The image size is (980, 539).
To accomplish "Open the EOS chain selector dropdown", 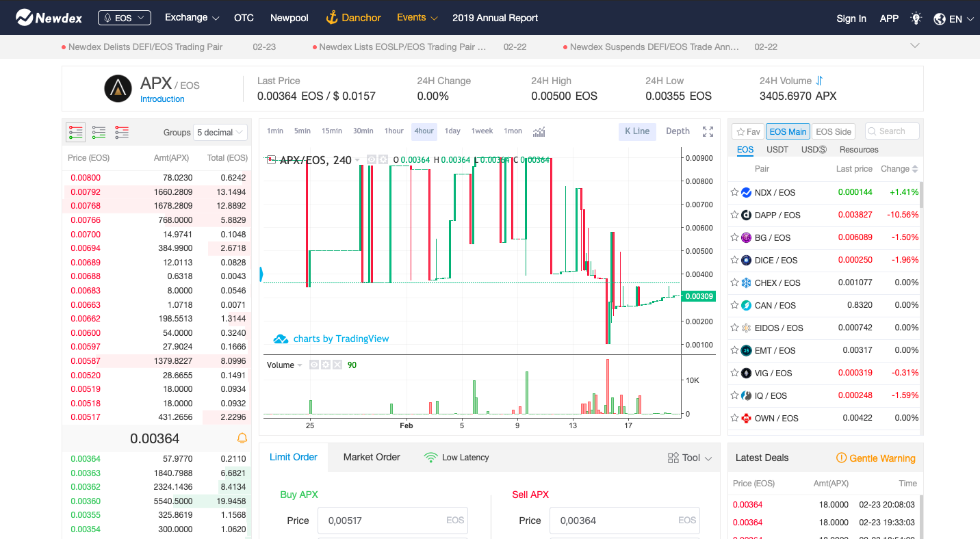I will click(125, 18).
